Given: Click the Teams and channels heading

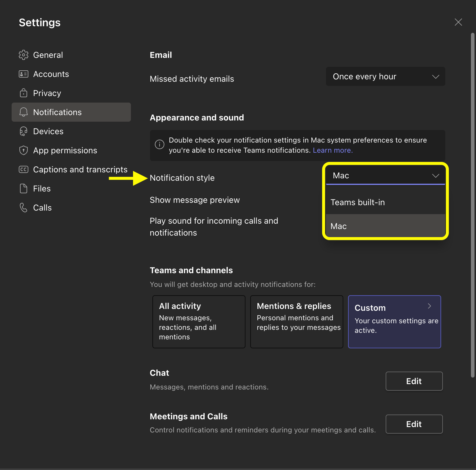Looking at the screenshot, I should (191, 270).
